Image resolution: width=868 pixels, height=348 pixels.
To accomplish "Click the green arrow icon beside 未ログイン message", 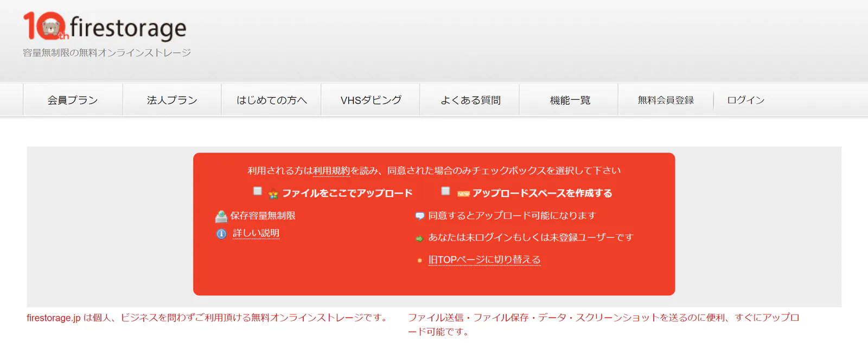I will (x=419, y=238).
